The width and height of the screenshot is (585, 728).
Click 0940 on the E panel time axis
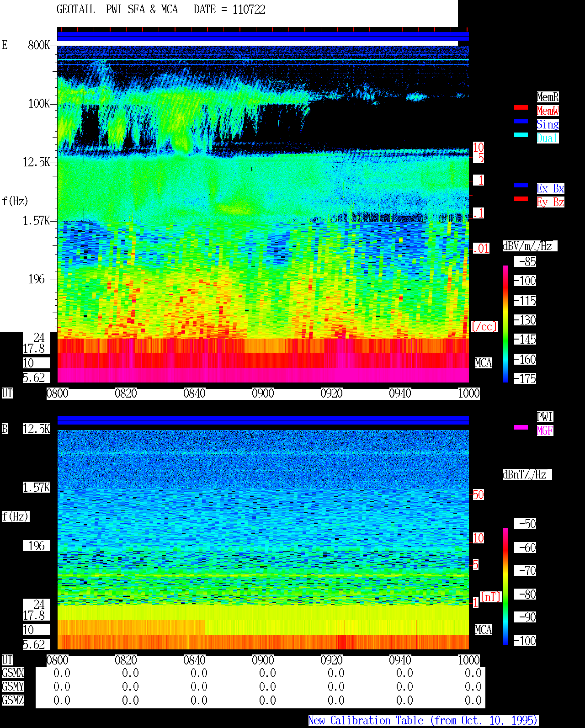coord(400,393)
